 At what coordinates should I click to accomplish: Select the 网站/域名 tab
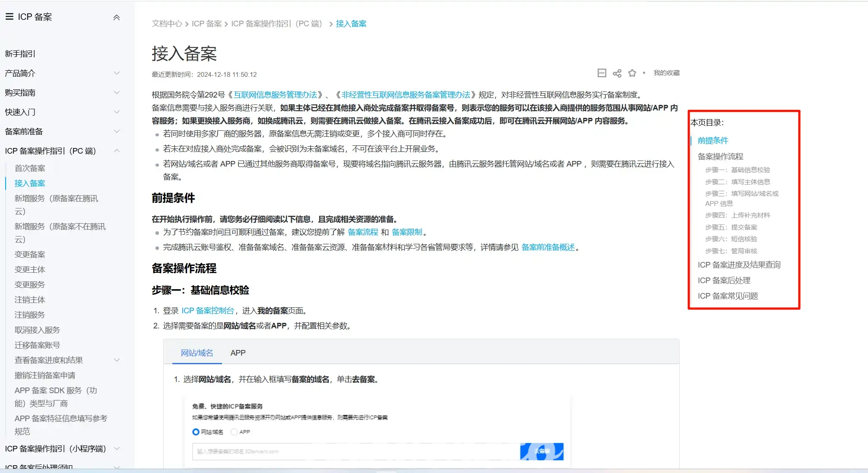coord(196,353)
